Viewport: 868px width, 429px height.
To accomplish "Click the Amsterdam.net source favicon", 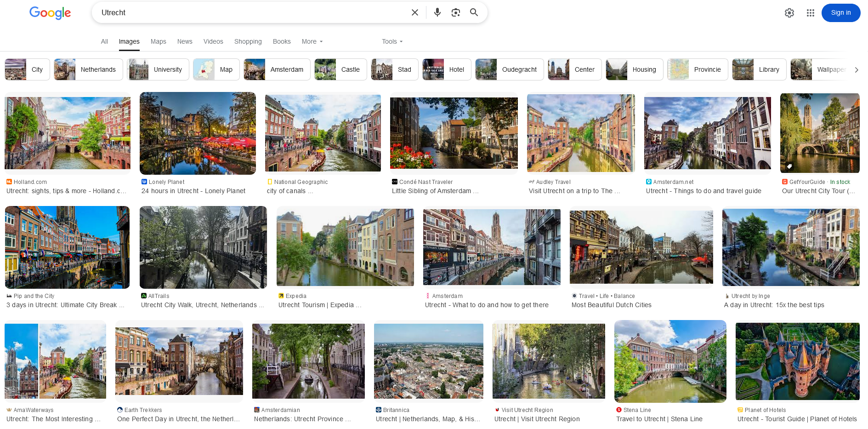I will point(648,182).
